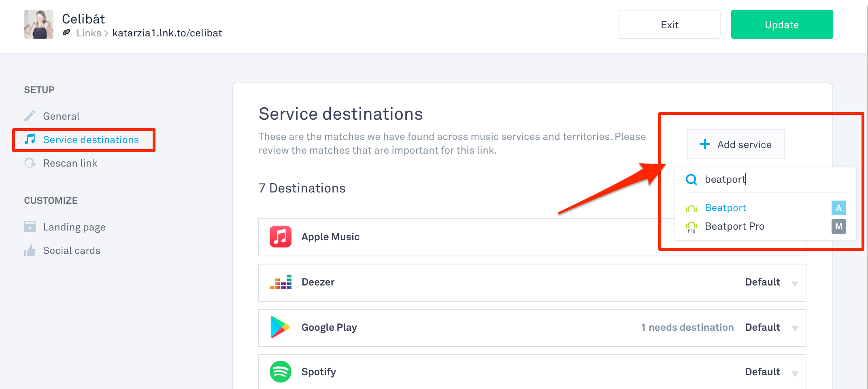Click the grey M badge beside Beatport Pro

pos(838,226)
